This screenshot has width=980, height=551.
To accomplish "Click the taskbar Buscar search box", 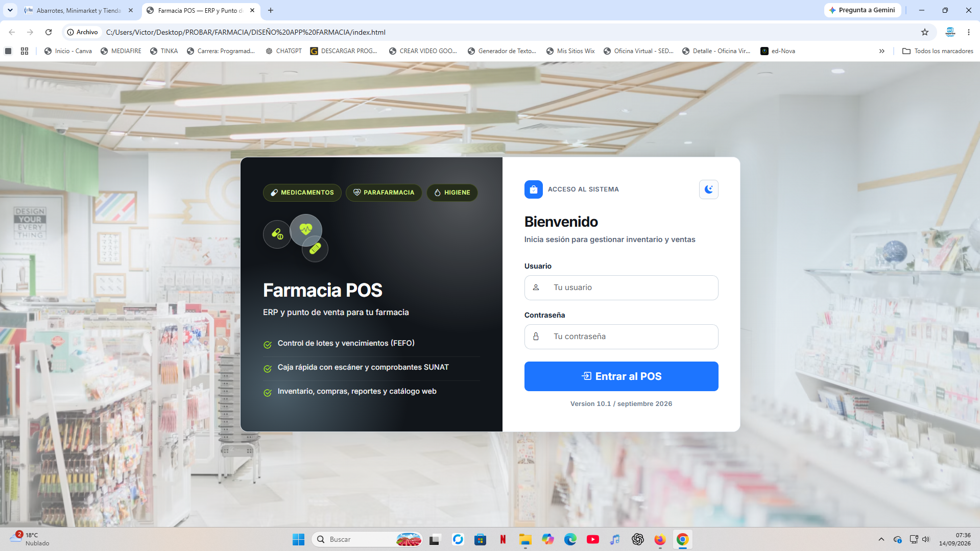I will point(367,539).
